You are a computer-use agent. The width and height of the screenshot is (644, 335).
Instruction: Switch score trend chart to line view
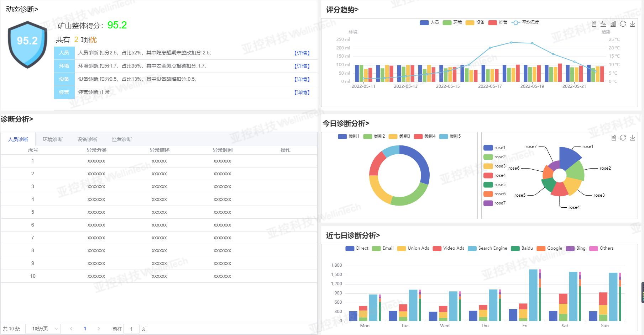coord(603,24)
